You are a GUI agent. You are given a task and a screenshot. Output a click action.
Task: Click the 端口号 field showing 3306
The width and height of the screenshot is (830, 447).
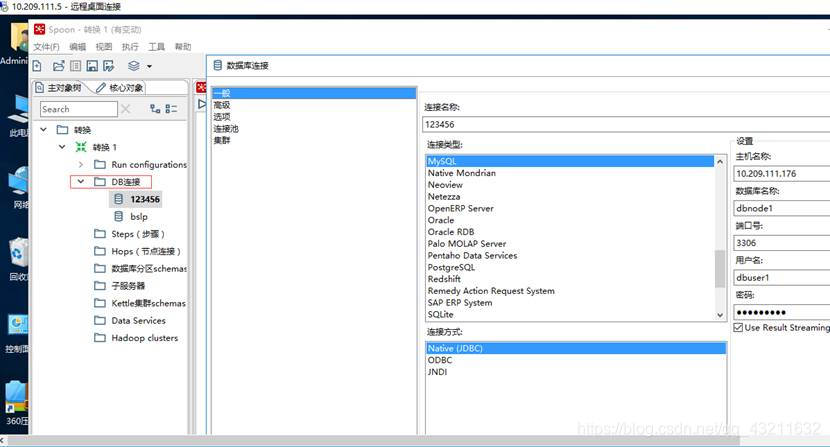click(782, 243)
